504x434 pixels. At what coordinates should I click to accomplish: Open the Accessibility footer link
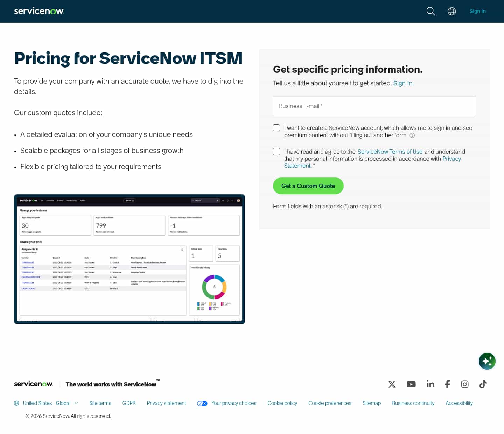(459, 403)
